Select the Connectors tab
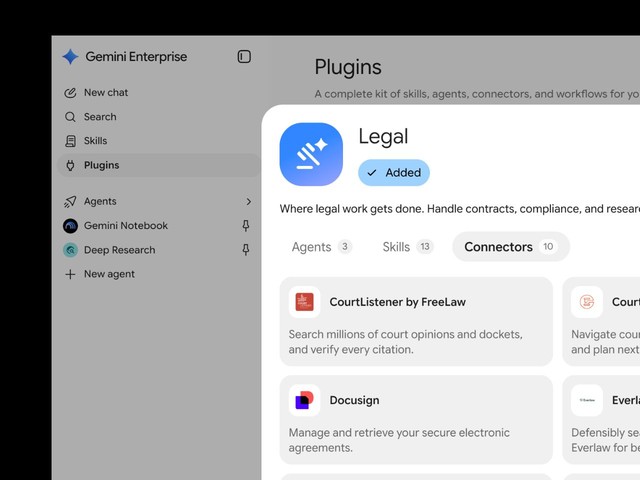 point(511,247)
